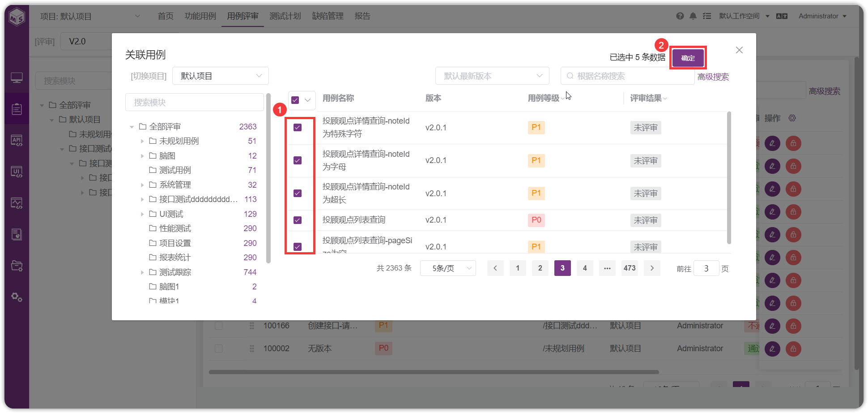Check the checkbox for background row 100166
The image size is (868, 413).
click(218, 326)
